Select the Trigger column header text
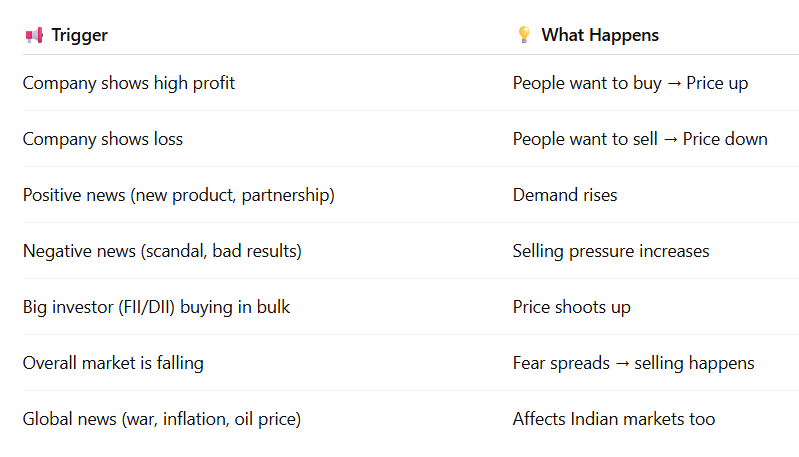The width and height of the screenshot is (799, 457). coord(80,35)
